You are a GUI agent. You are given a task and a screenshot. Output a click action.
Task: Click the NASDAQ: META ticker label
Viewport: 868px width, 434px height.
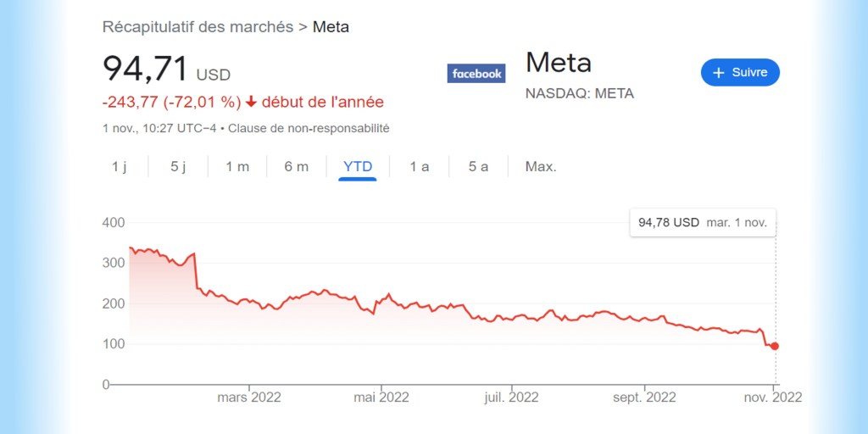pos(580,93)
